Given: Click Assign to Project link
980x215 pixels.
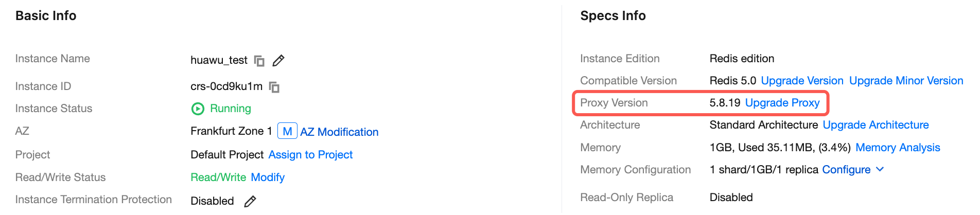Looking at the screenshot, I should point(310,155).
